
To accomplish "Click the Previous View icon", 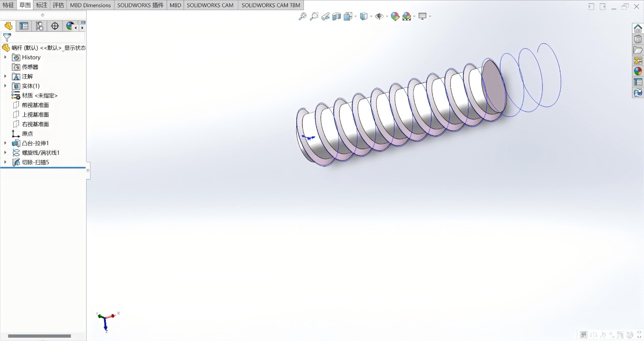I will click(x=326, y=17).
